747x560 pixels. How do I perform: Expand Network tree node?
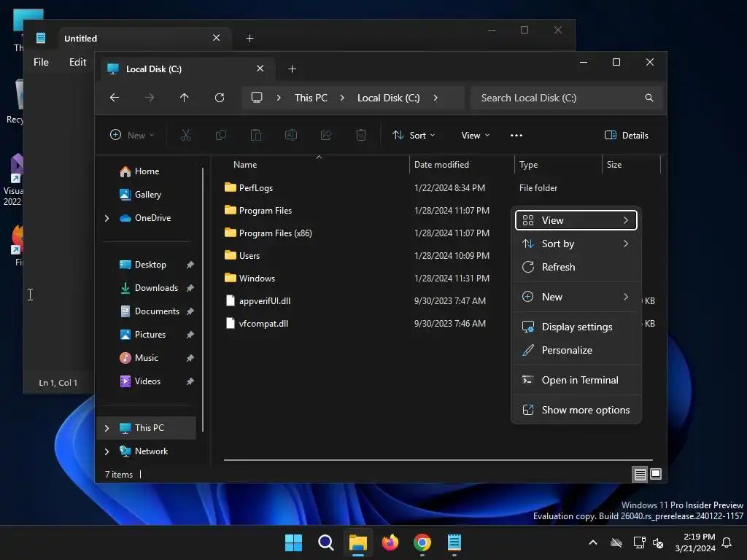(x=107, y=451)
